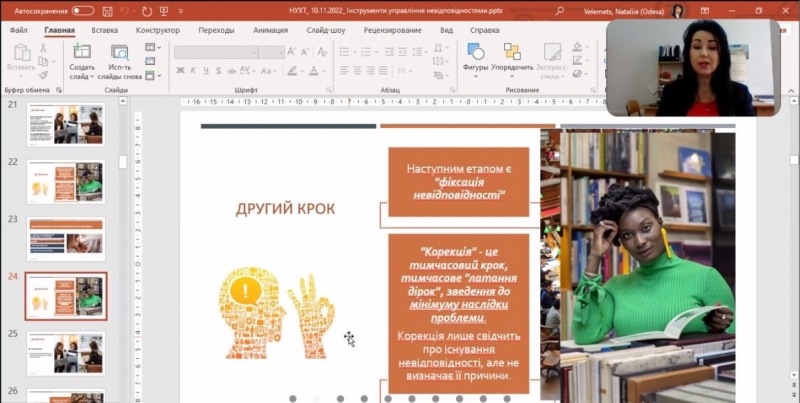Open the Рецензирование tab

[392, 30]
